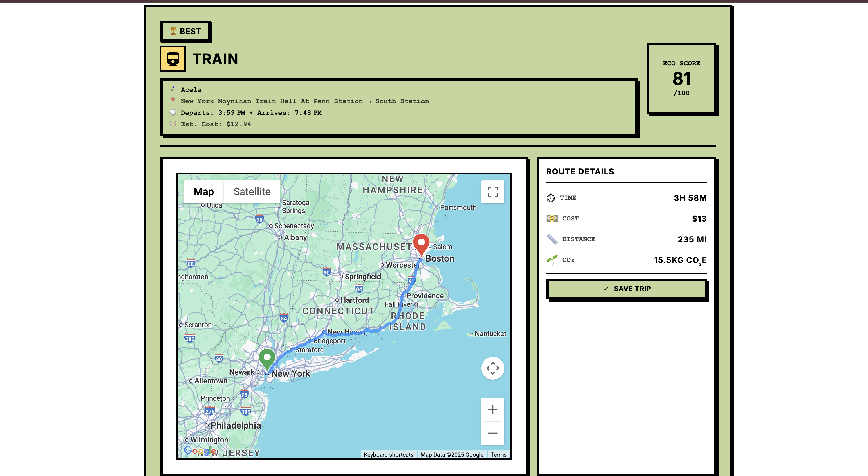Zoom out on the map

pos(492,433)
